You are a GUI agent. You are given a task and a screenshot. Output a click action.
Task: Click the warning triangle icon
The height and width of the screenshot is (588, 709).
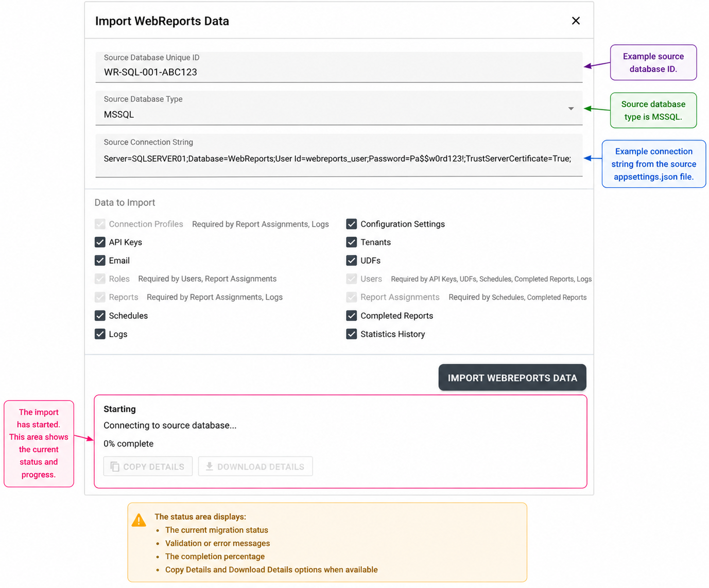coord(139,520)
